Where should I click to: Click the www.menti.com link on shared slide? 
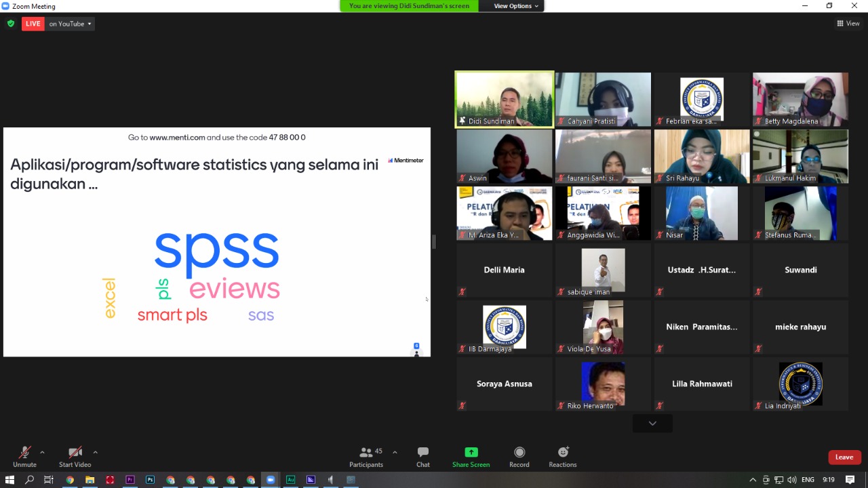point(177,138)
